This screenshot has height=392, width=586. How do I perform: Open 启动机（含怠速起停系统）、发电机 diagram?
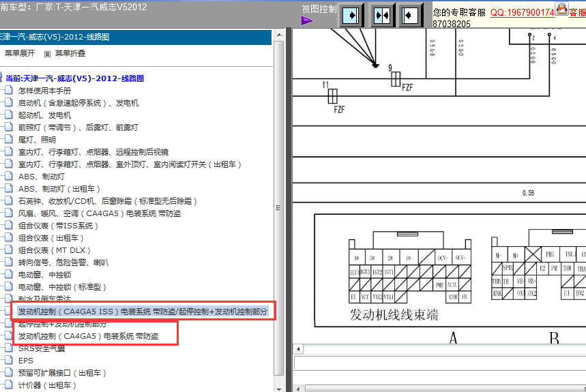[x=78, y=103]
